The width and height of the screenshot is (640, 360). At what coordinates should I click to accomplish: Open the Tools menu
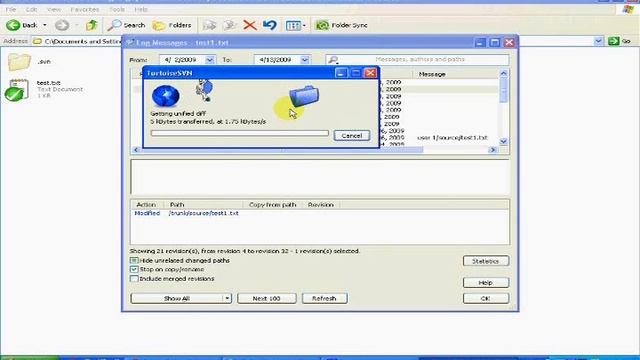click(x=117, y=9)
